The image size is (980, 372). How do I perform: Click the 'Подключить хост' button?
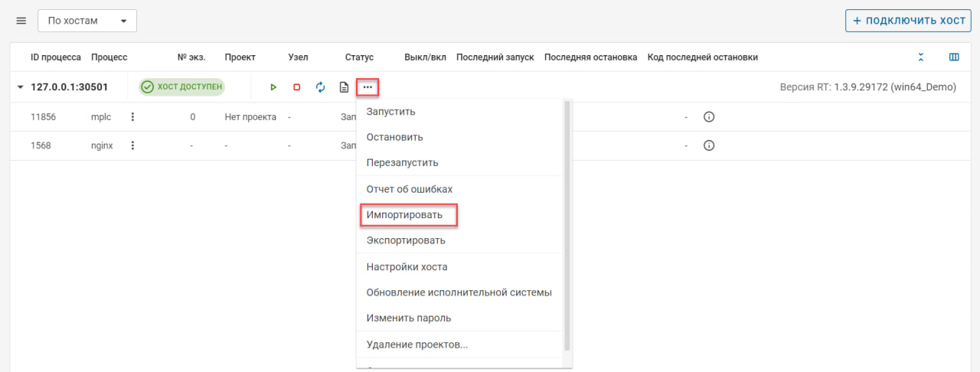908,21
